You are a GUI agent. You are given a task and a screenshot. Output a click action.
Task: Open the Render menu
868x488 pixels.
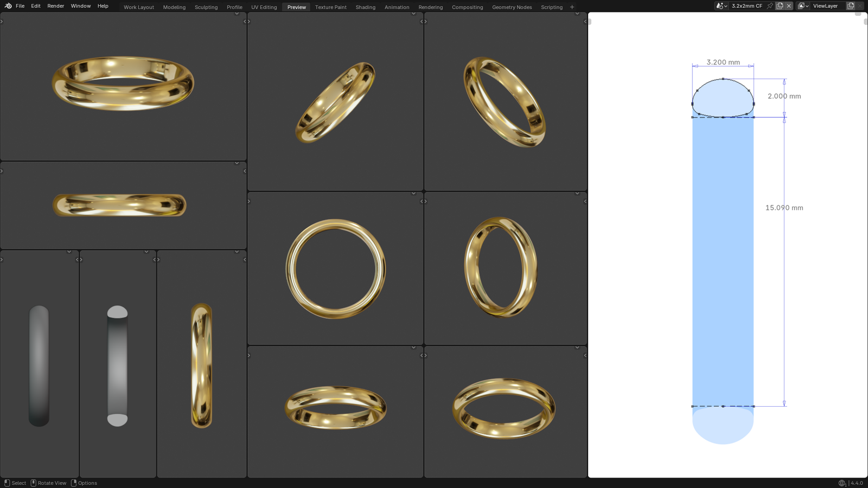click(x=55, y=6)
